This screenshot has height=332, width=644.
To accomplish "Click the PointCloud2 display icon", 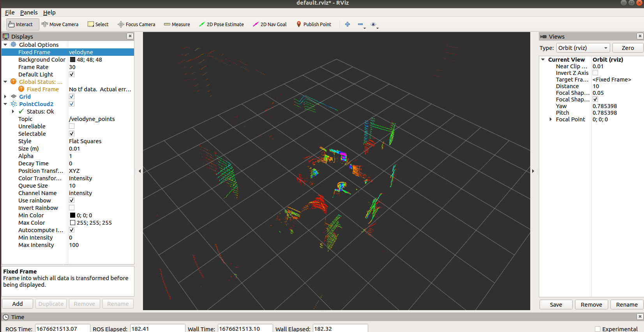I will pyautogui.click(x=14, y=104).
